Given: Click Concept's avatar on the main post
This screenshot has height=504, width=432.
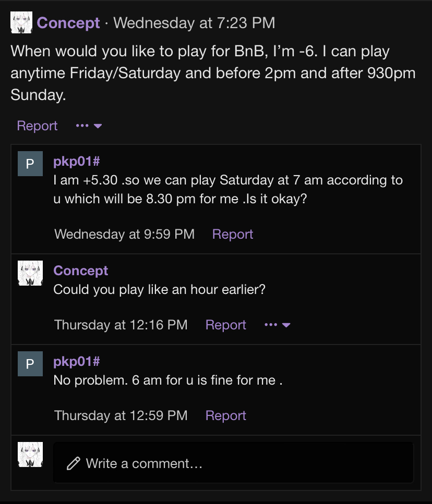Looking at the screenshot, I should pos(21,23).
